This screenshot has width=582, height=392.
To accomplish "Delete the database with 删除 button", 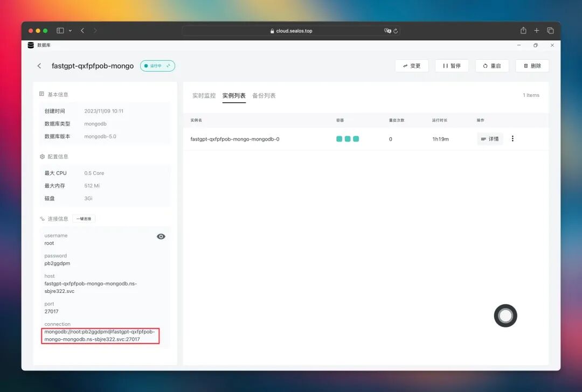I will coord(532,66).
